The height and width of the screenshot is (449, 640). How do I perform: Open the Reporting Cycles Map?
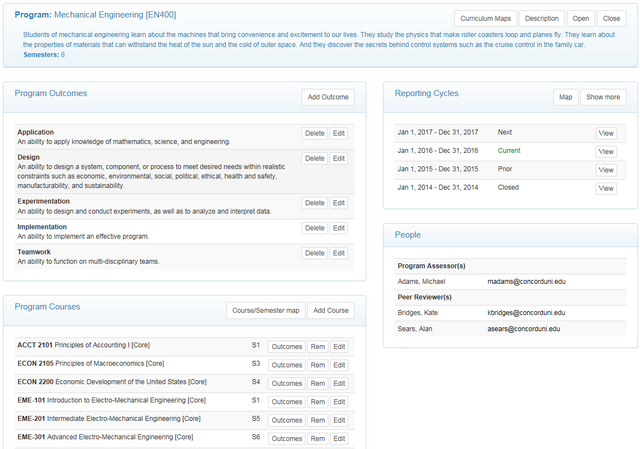[565, 97]
